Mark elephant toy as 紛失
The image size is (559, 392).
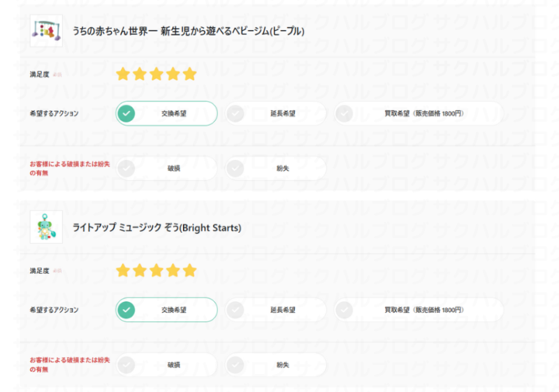pyautogui.click(x=275, y=365)
